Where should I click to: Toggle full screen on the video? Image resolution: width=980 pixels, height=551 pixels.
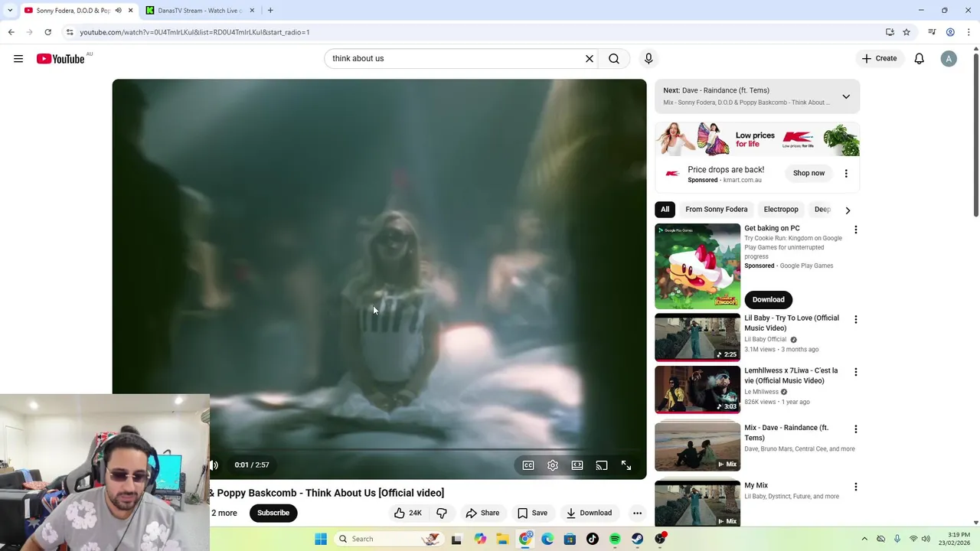626,465
